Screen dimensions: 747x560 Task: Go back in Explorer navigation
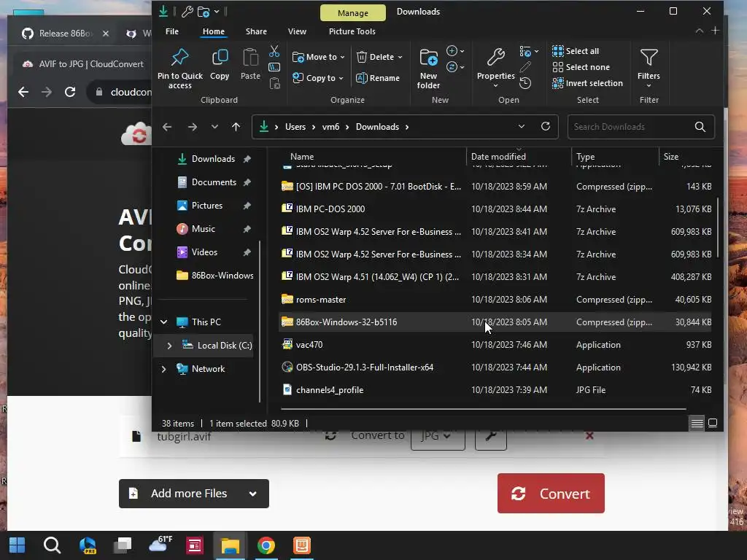[x=167, y=127]
